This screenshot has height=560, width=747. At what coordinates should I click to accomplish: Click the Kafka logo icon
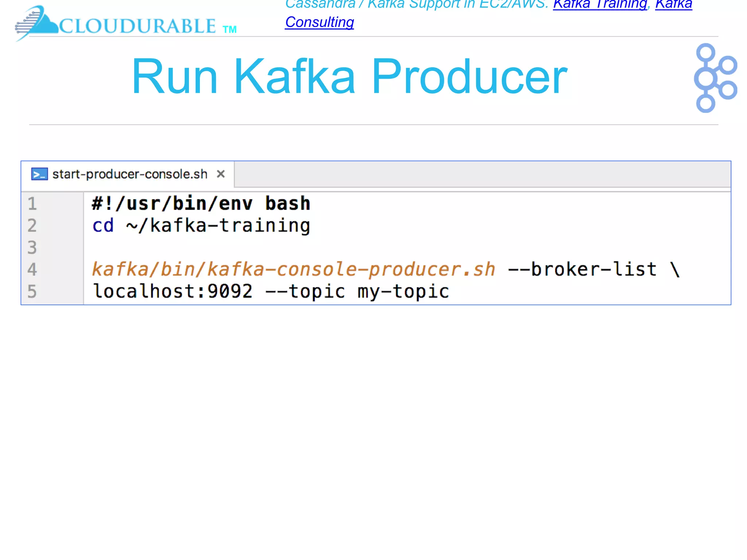coord(715,78)
